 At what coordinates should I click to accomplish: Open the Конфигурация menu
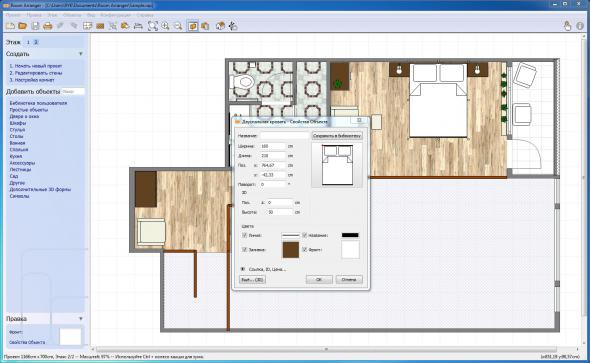(116, 15)
